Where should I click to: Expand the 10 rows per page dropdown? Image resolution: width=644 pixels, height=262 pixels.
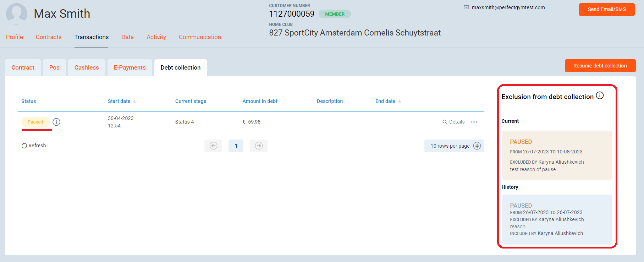pyautogui.click(x=477, y=146)
